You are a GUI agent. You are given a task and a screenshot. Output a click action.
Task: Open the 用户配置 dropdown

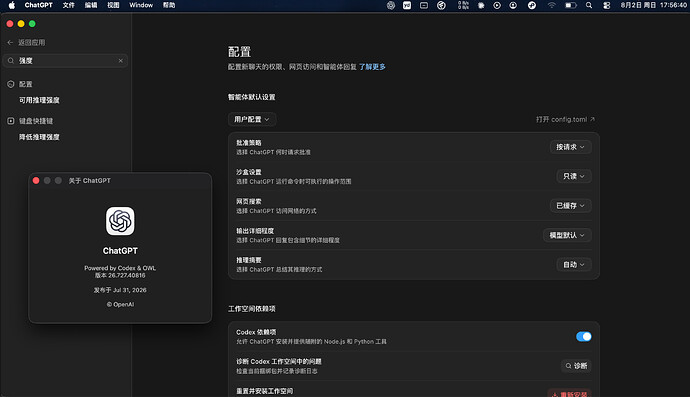point(252,119)
